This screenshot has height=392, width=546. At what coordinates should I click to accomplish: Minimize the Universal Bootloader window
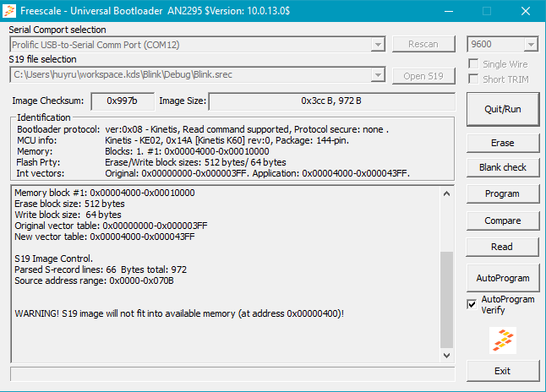449,11
